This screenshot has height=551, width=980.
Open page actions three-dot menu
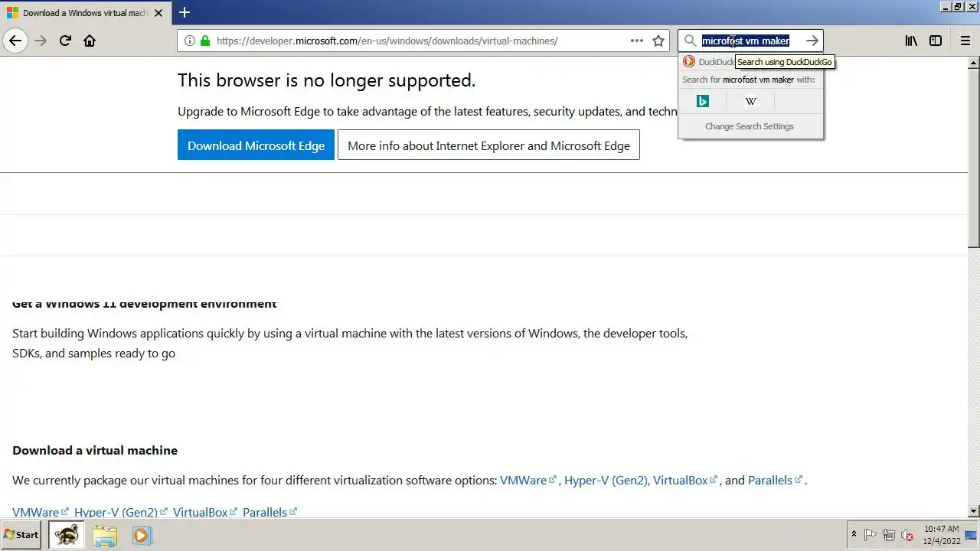tap(637, 41)
